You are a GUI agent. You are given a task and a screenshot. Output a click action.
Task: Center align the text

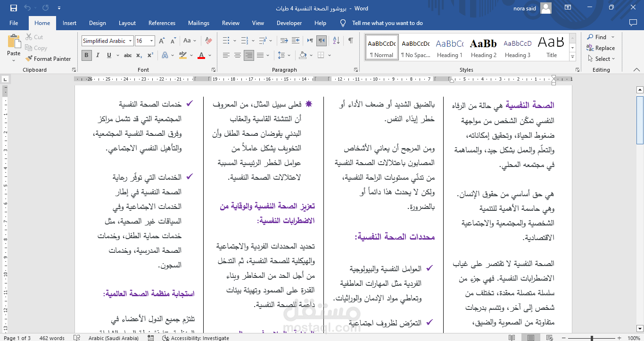click(x=238, y=55)
